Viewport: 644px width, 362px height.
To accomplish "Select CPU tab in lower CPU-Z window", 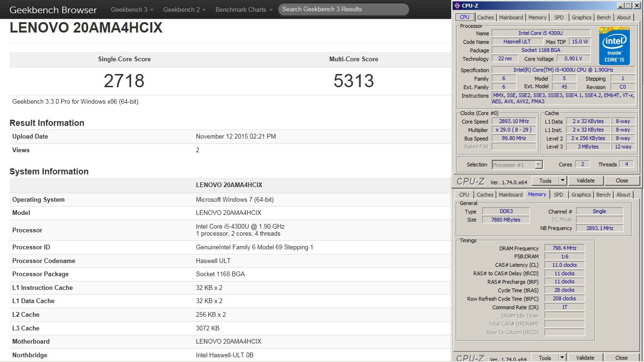I will (x=464, y=195).
